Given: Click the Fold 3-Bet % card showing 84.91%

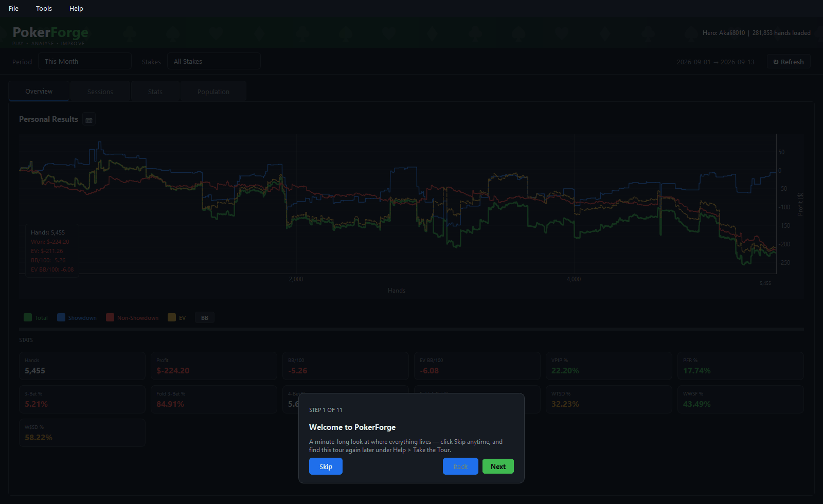Looking at the screenshot, I should tap(214, 399).
